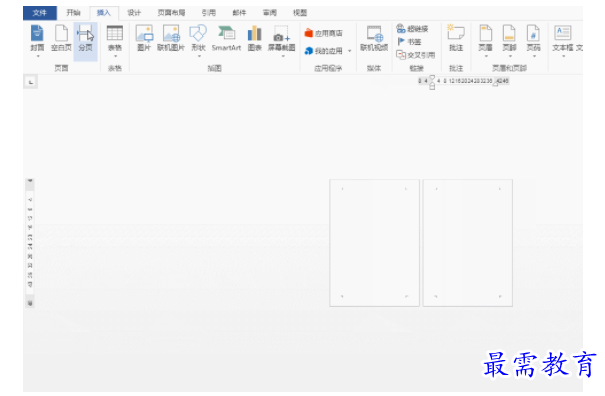Open the 页面布局 (Page Layout) tab
This screenshot has width=605, height=396.
click(x=171, y=13)
